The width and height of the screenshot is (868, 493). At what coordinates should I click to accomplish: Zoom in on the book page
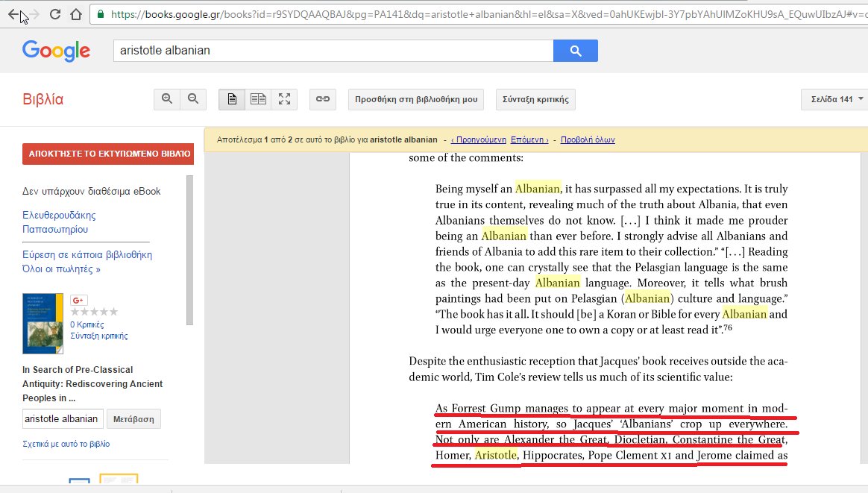[166, 99]
